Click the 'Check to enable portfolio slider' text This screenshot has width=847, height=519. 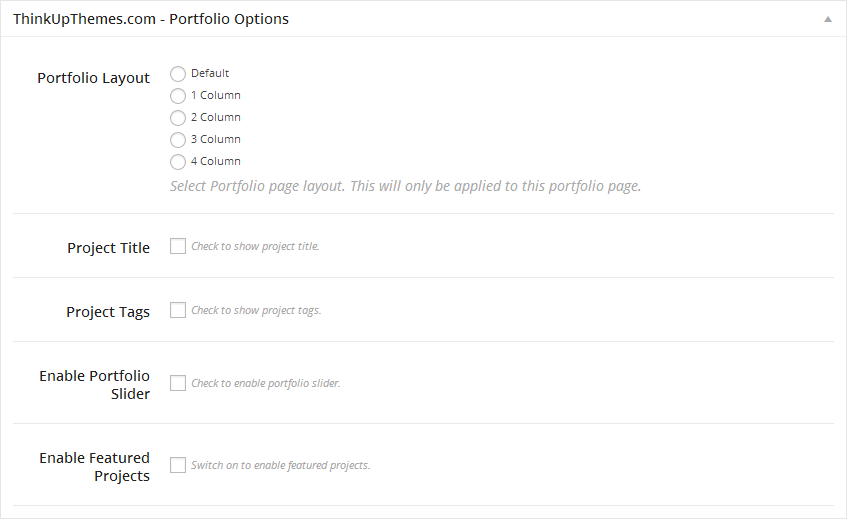[266, 383]
